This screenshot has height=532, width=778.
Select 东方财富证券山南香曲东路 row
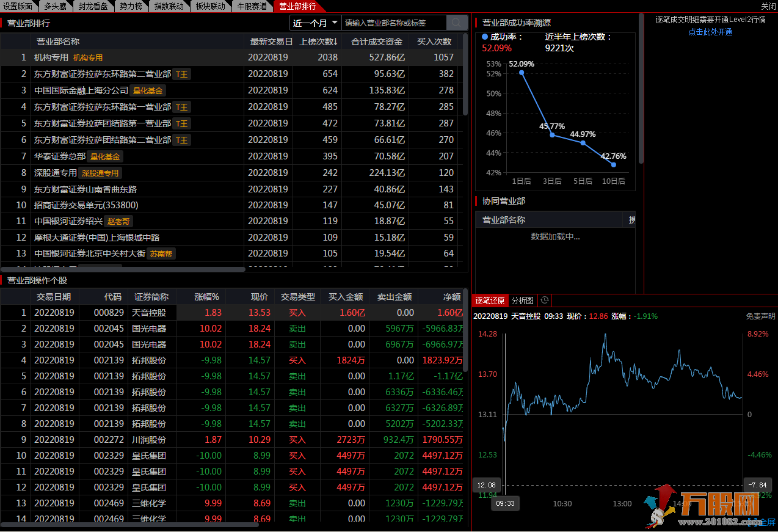[232, 189]
